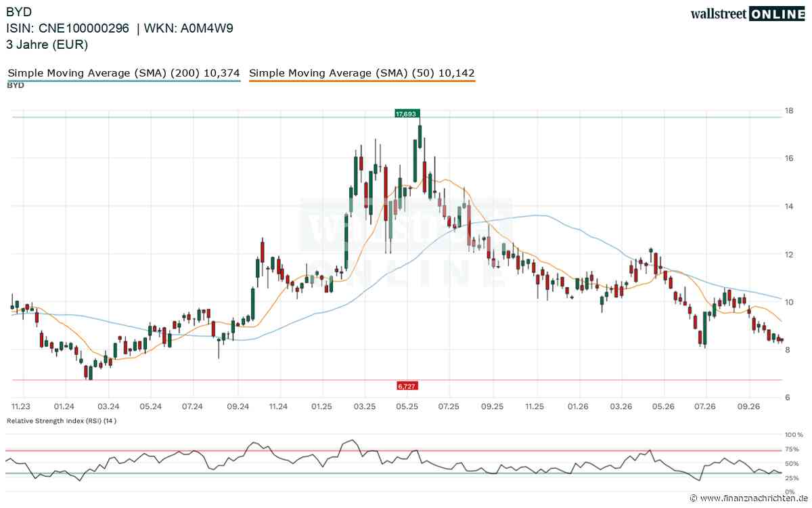Click the 16 price axis label
Screen dimensions: 812x508
click(x=788, y=158)
